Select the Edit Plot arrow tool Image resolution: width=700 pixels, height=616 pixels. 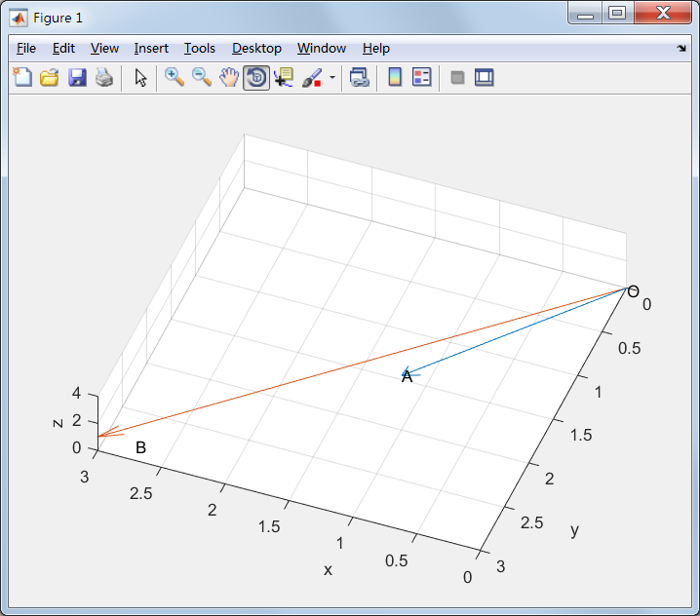click(140, 78)
